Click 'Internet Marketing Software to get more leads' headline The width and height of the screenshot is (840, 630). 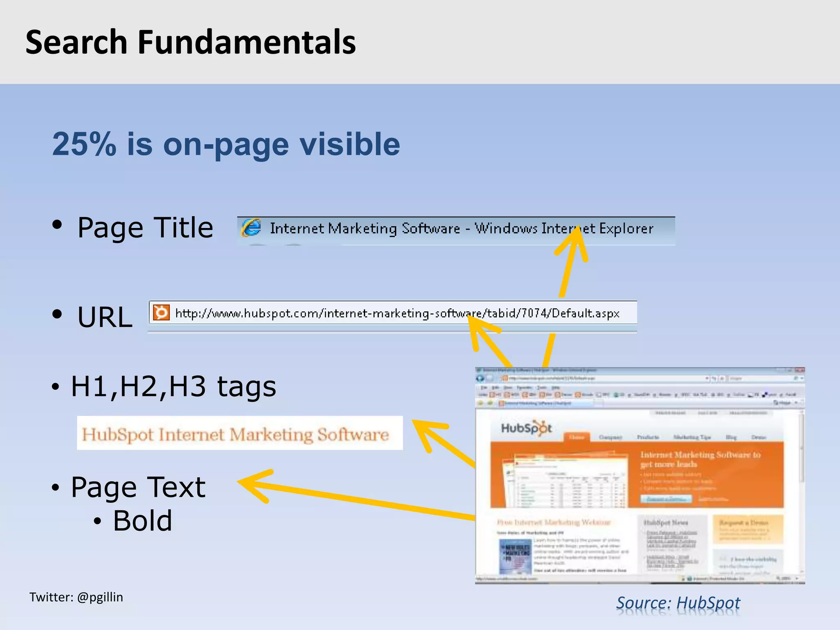(x=700, y=459)
